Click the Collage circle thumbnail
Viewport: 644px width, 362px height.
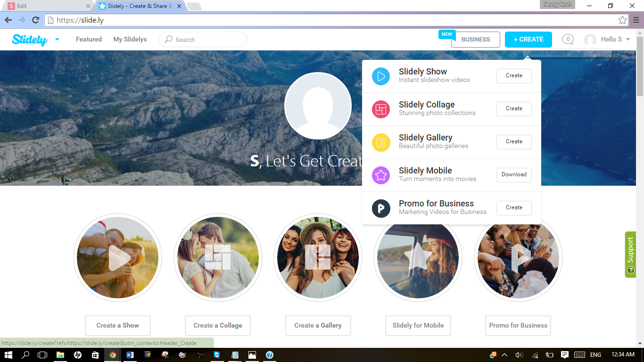[x=218, y=257]
